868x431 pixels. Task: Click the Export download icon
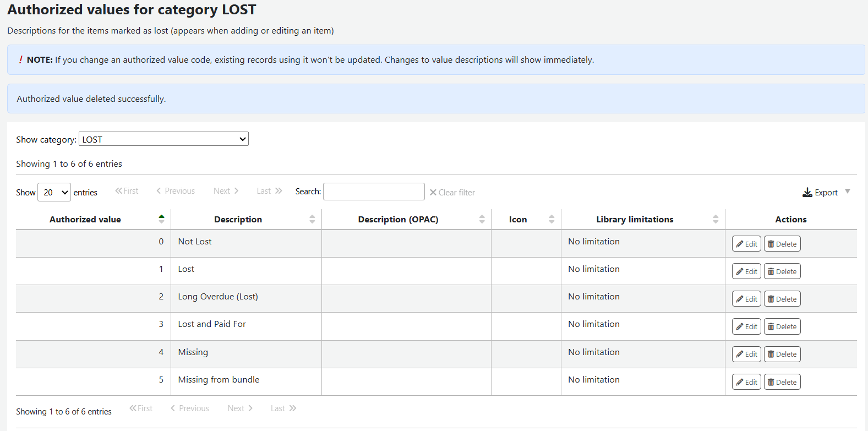(x=807, y=192)
